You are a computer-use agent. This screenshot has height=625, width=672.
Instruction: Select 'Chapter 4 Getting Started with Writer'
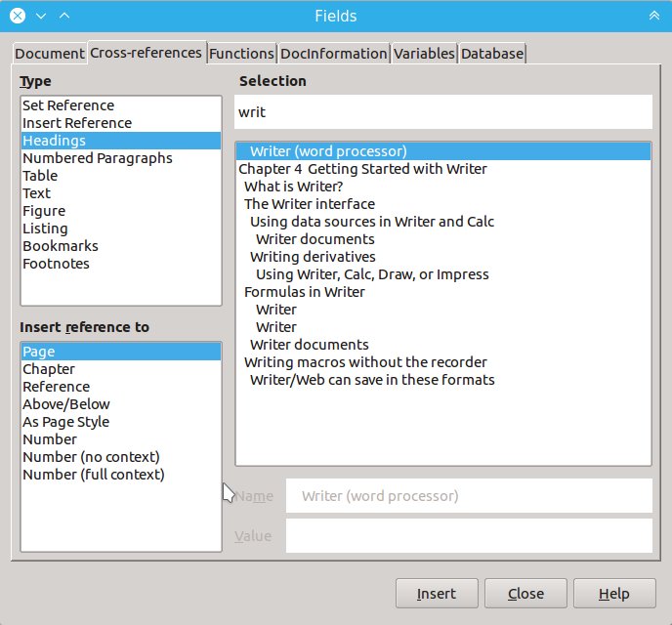tap(443, 169)
